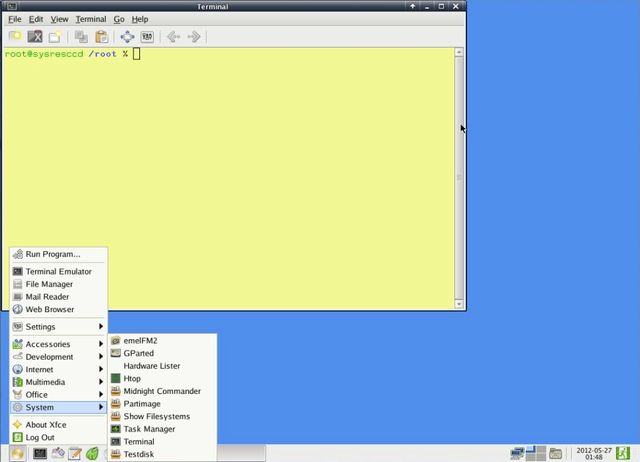This screenshot has width=640, height=462.
Task: Click the fullscreen toggle toolbar icon
Action: click(127, 37)
